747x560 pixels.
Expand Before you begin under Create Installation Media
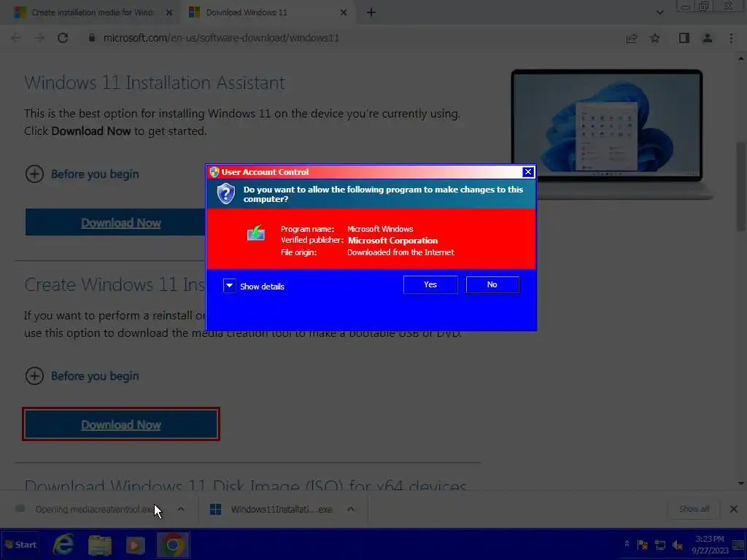pos(82,376)
